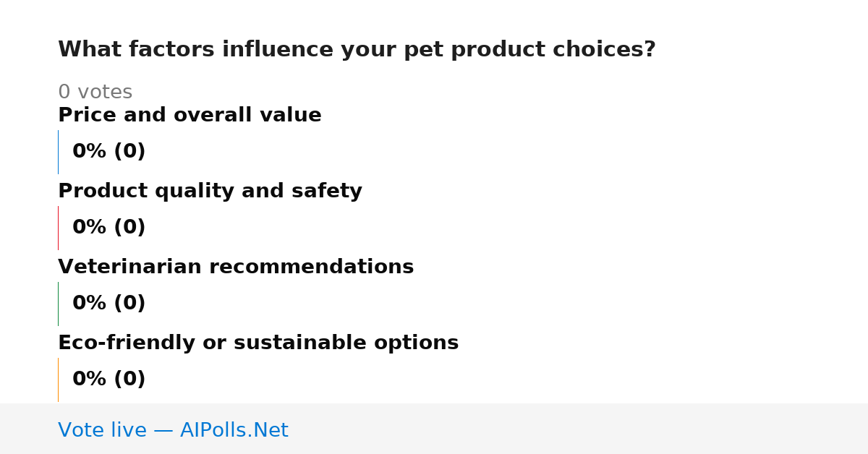Select the Price and overall value option
The height and width of the screenshot is (454, 868).
pyautogui.click(x=190, y=116)
